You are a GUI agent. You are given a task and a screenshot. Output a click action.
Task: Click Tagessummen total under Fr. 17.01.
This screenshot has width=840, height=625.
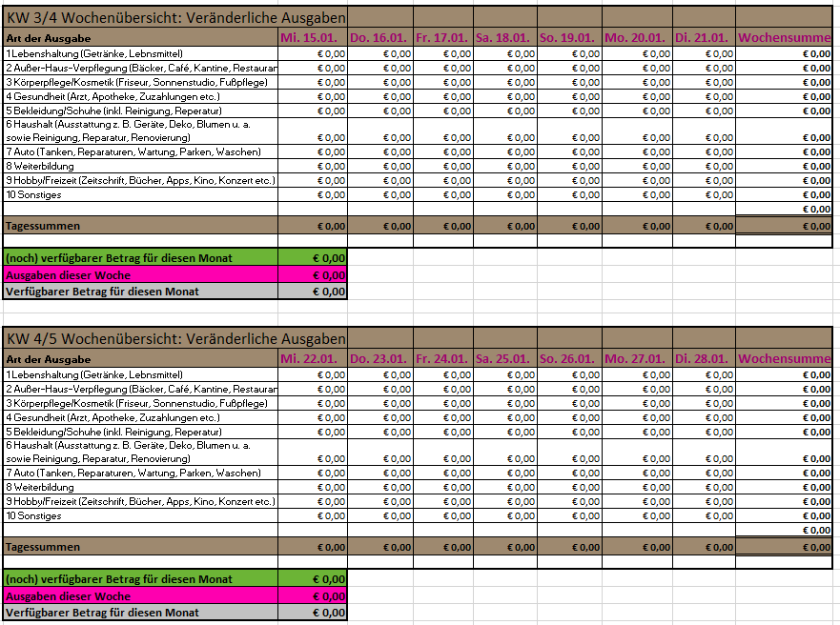click(x=443, y=226)
